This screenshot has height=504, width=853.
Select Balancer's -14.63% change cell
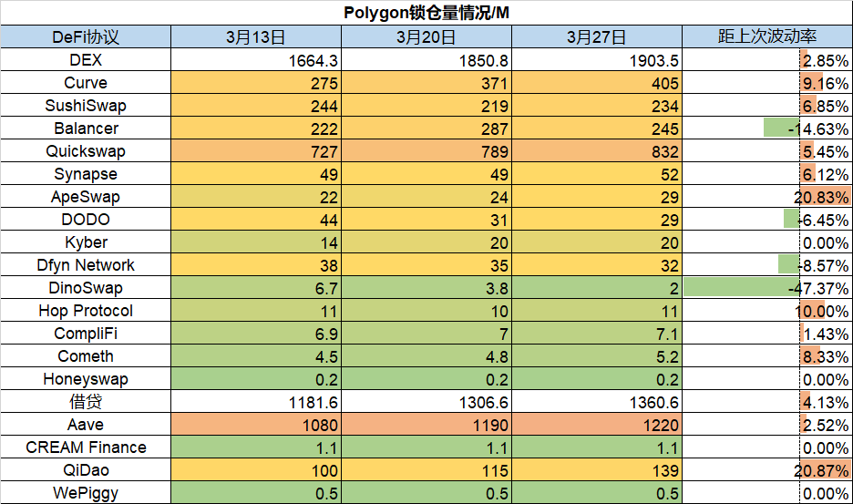click(x=766, y=129)
